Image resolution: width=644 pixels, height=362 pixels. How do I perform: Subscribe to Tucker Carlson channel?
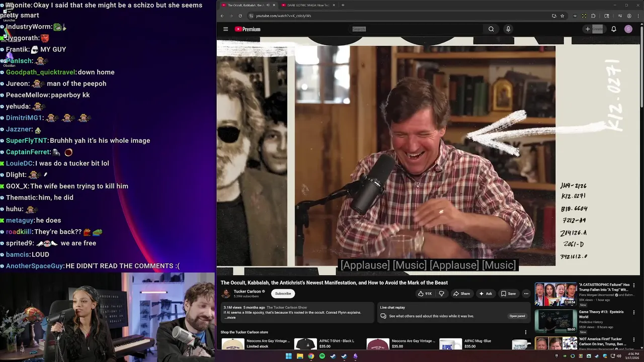click(283, 294)
